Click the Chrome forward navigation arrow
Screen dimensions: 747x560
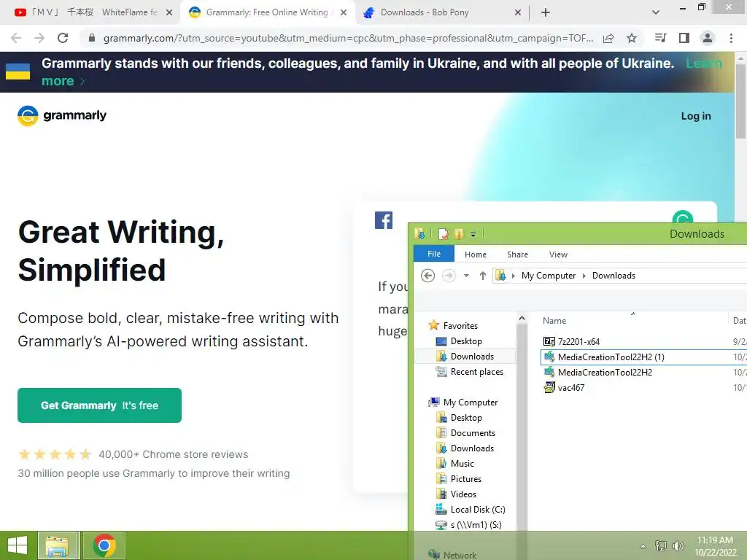pyautogui.click(x=39, y=38)
